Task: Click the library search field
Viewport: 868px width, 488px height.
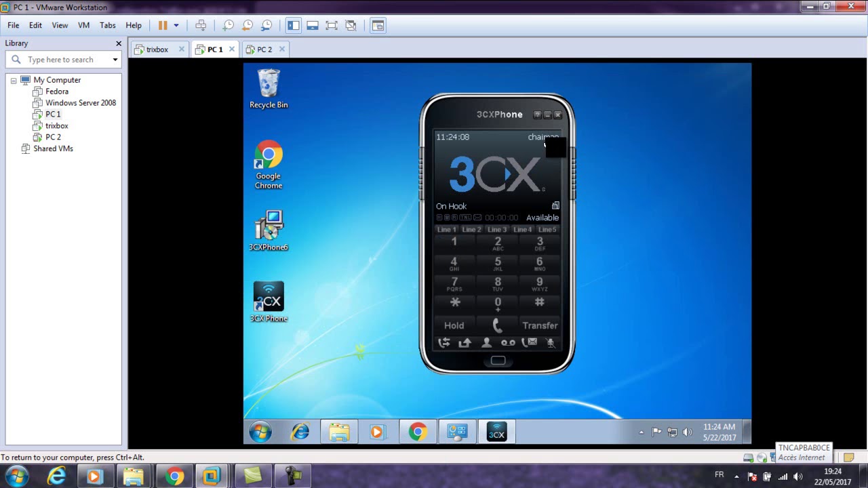Action: (x=62, y=60)
